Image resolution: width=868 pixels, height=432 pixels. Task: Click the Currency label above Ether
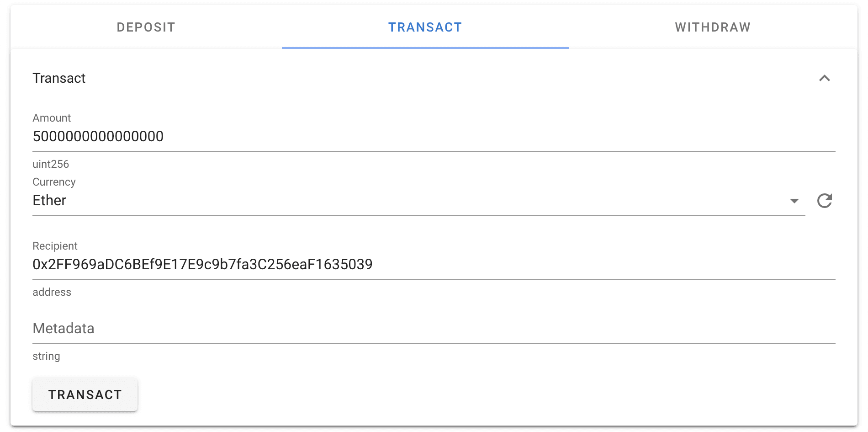pos(53,182)
